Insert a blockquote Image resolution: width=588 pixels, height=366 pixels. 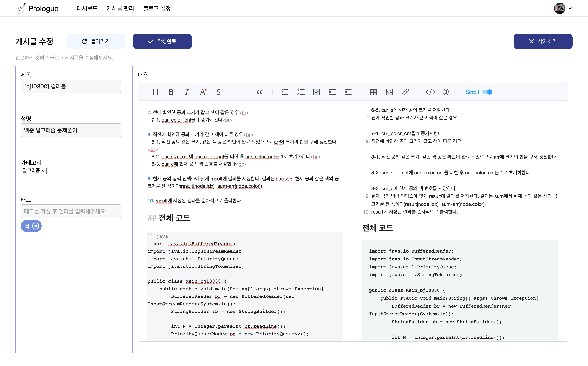tap(260, 92)
